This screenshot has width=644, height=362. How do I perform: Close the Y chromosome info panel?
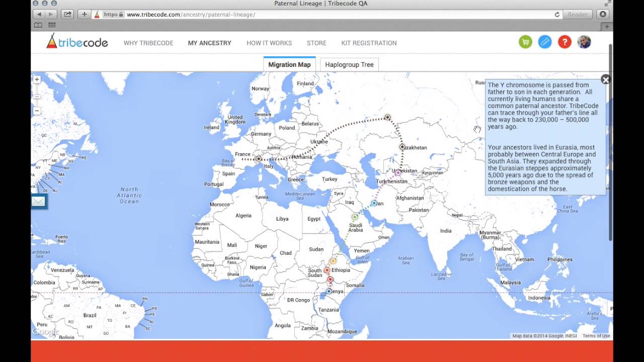606,79
